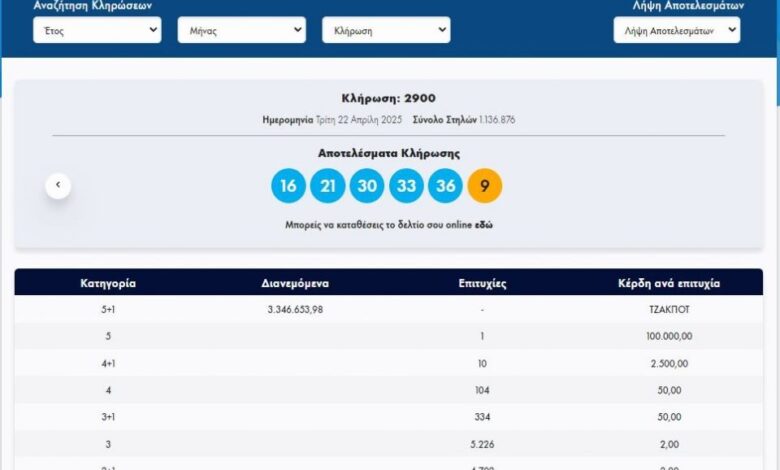This screenshot has width=780, height=470.
Task: Select the blue number 33 ball
Action: tap(406, 186)
